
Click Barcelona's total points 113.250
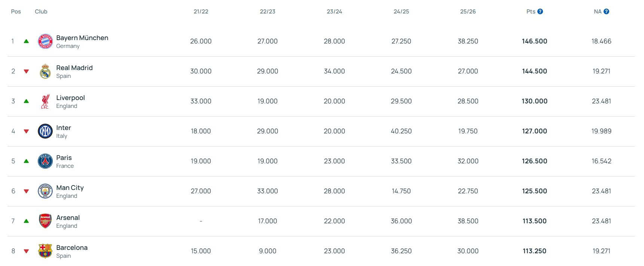click(x=534, y=251)
